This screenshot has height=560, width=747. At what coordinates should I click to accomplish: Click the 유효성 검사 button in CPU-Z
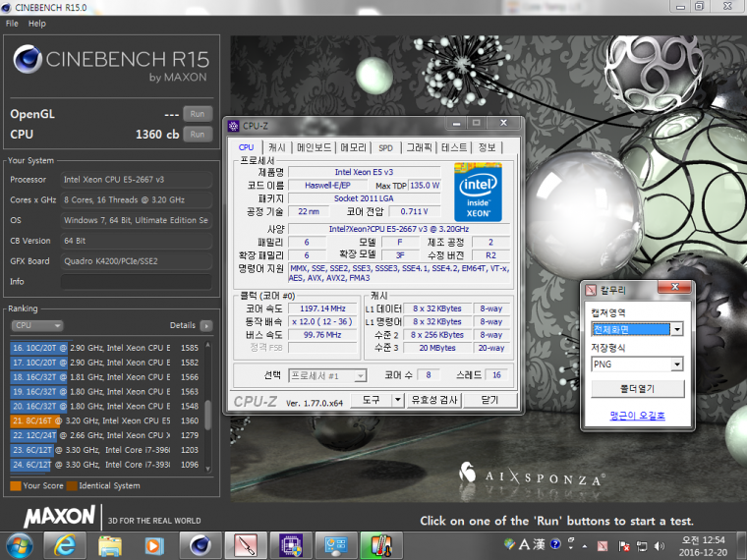(434, 400)
